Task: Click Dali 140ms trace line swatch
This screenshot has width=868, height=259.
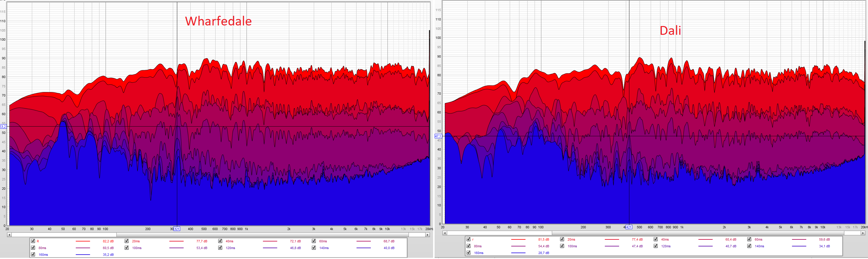Action: [799, 246]
